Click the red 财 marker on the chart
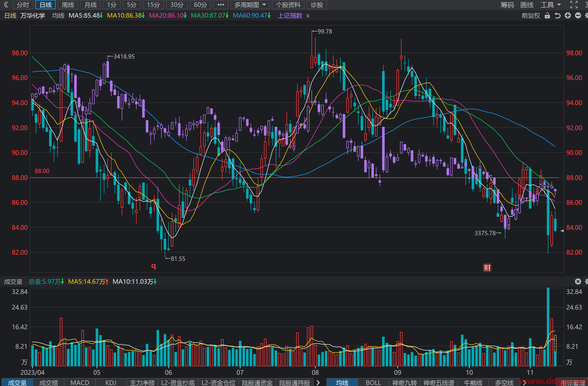This screenshot has height=386, width=588. click(487, 268)
